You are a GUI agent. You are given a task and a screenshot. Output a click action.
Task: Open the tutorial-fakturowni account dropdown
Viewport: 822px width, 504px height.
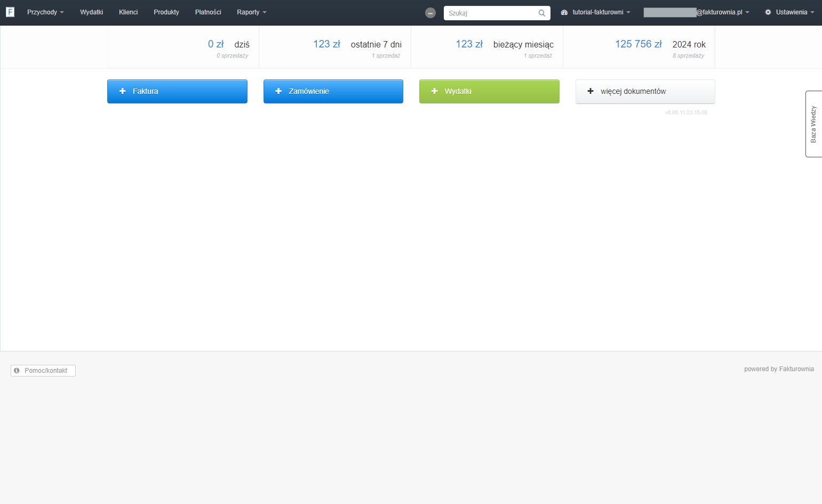596,12
